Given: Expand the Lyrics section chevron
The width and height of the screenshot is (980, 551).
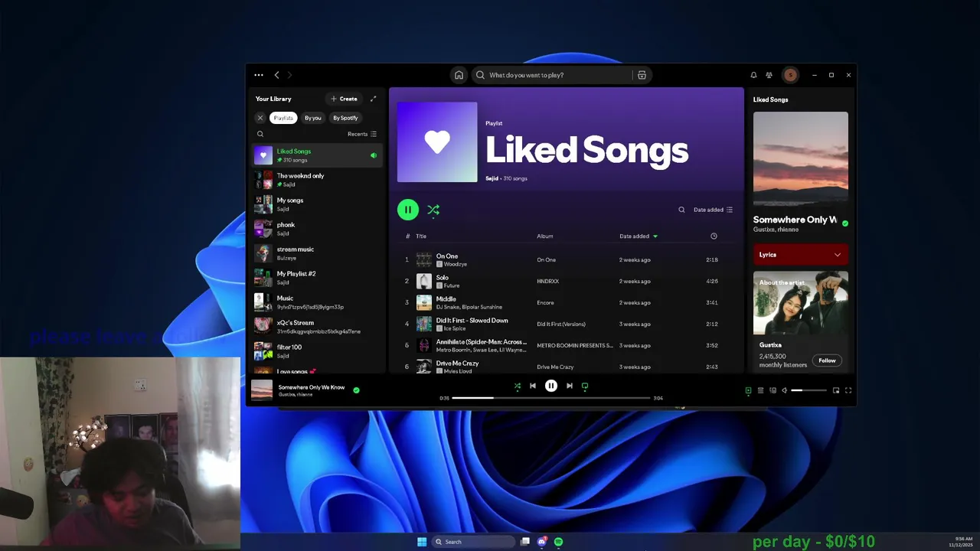Looking at the screenshot, I should click(838, 255).
